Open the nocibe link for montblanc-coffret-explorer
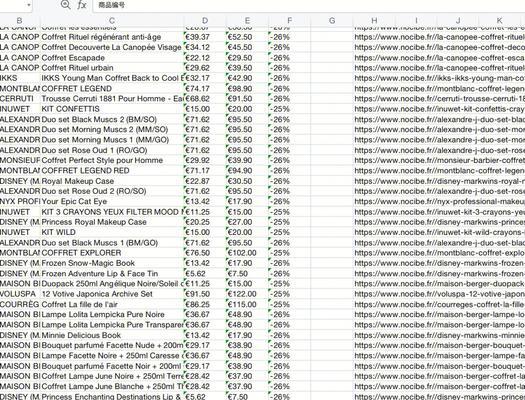Image resolution: width=525 pixels, height=400 pixels. [x=439, y=253]
